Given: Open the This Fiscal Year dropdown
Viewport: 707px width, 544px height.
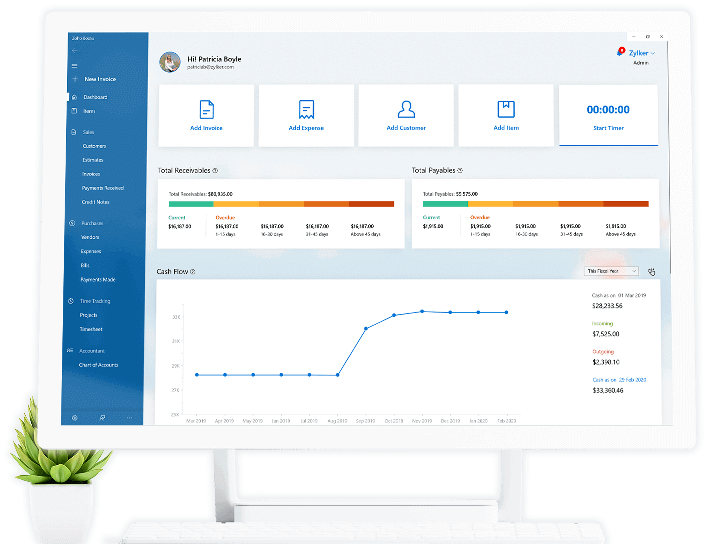Looking at the screenshot, I should [609, 271].
